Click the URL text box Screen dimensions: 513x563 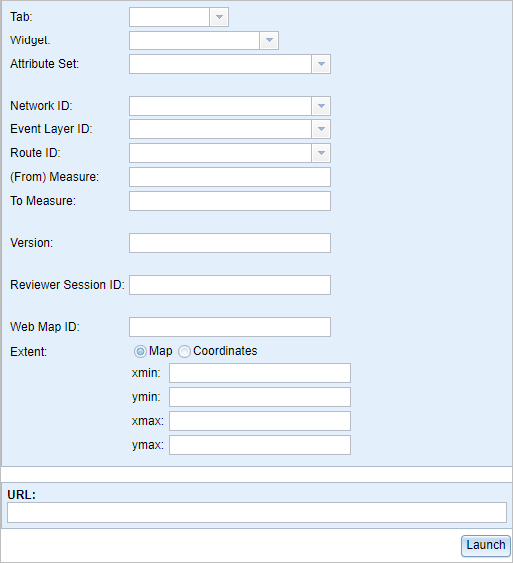point(257,512)
